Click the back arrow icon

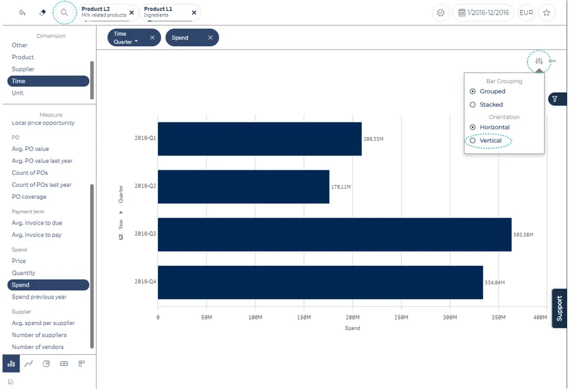pyautogui.click(x=22, y=13)
